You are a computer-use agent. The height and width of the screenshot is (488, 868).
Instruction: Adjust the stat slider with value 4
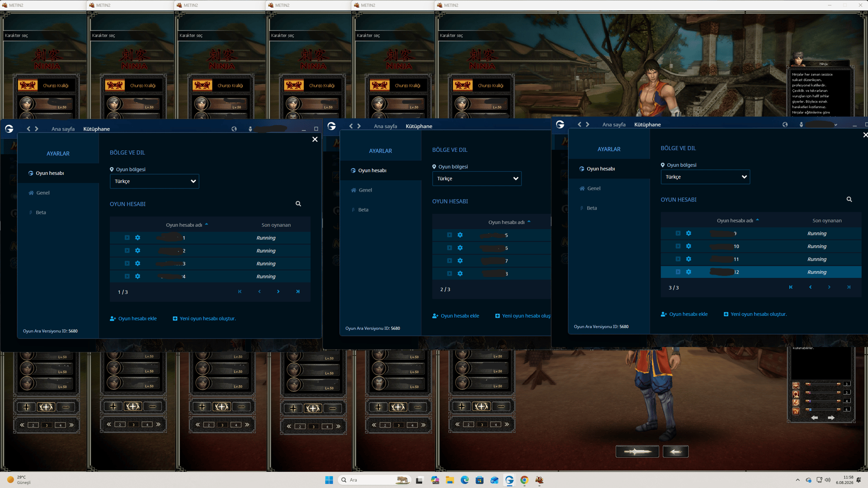pyautogui.click(x=823, y=401)
